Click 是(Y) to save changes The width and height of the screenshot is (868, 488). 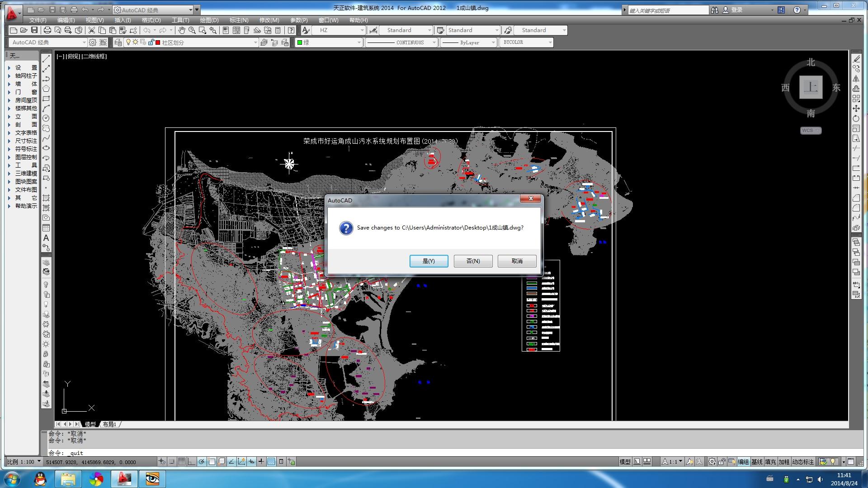tap(429, 261)
